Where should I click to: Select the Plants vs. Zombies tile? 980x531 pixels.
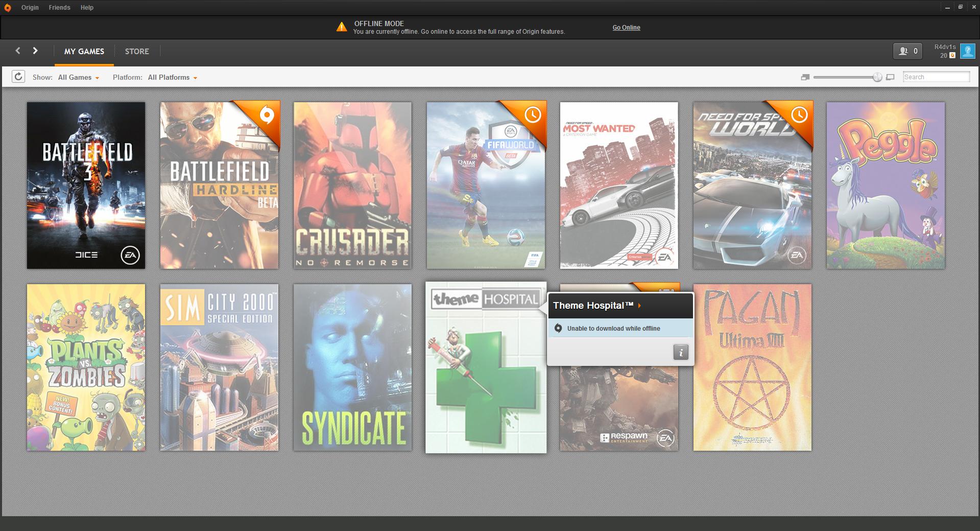(x=86, y=367)
